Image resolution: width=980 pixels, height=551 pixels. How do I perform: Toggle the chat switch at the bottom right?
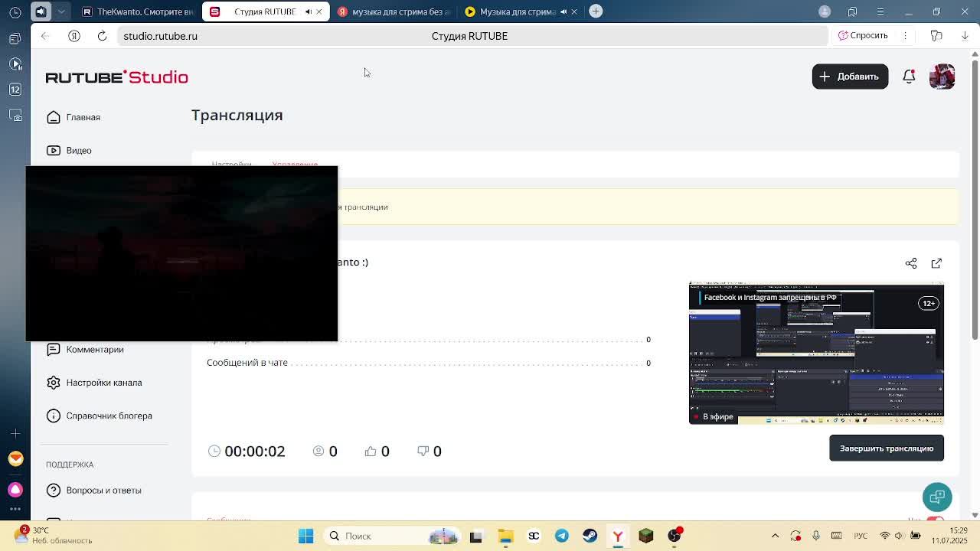tap(935, 520)
